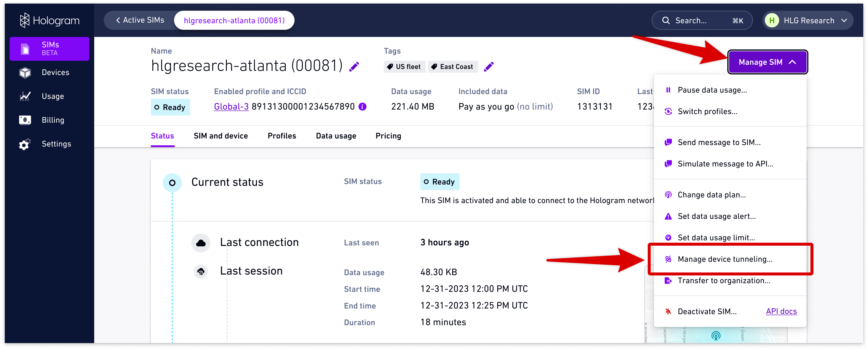Viewport: 868px width, 349px height.
Task: Click the 221.40 MB data usage value
Action: tap(413, 107)
